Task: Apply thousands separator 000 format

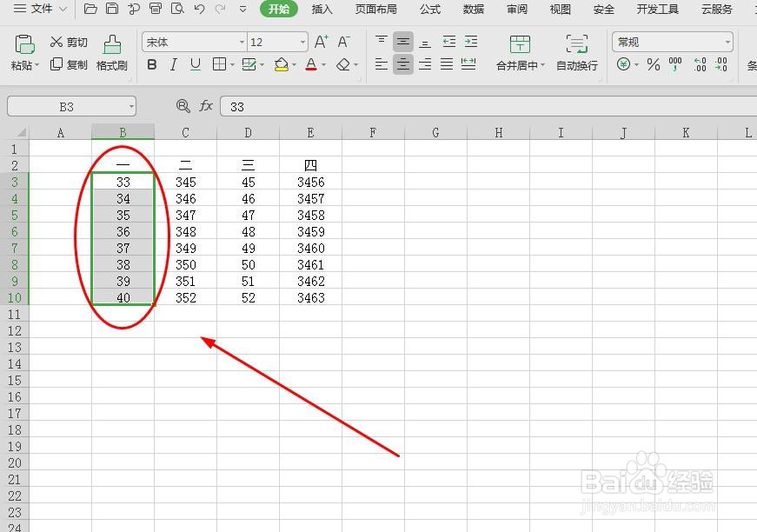Action: pyautogui.click(x=675, y=64)
